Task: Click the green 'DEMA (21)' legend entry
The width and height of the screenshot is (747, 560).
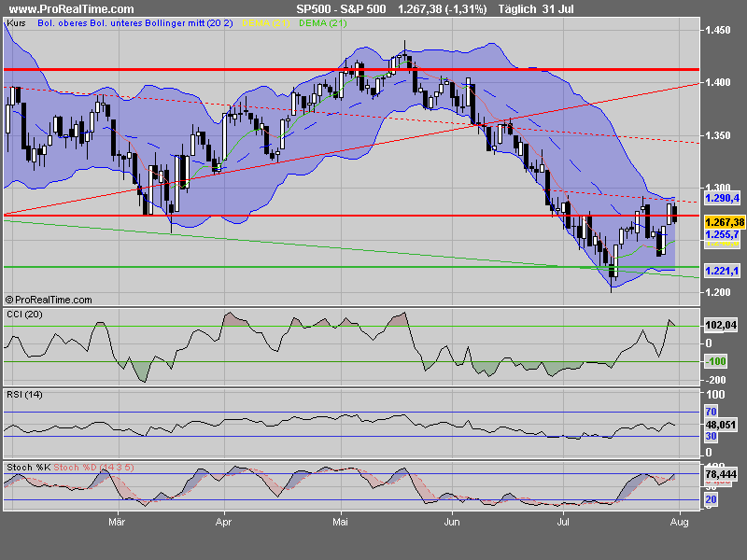Action: tap(323, 22)
